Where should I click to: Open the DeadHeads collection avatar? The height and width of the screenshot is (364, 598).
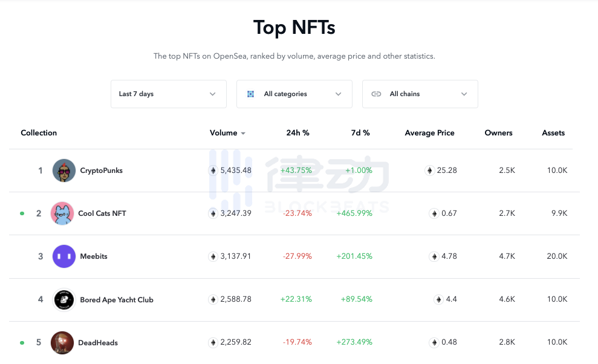click(62, 342)
